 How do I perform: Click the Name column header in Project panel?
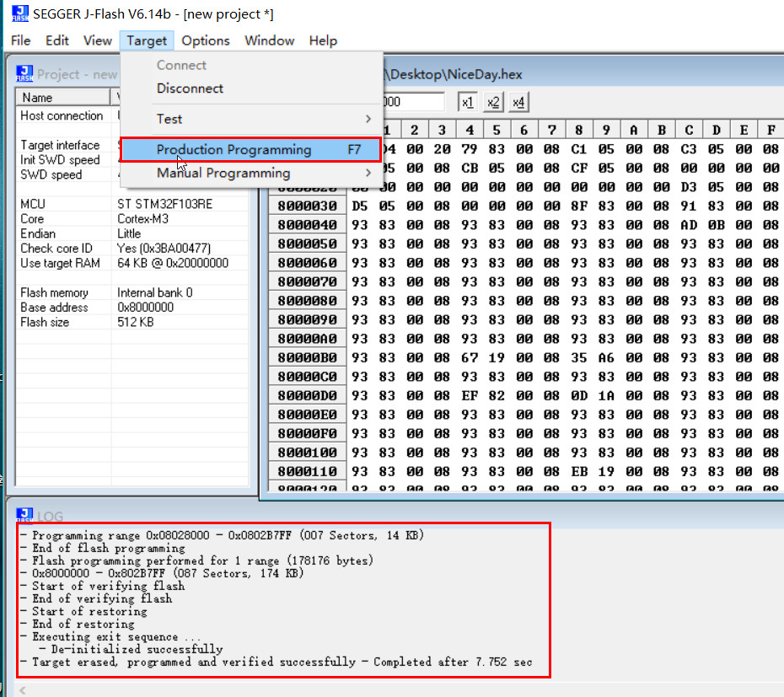63,98
